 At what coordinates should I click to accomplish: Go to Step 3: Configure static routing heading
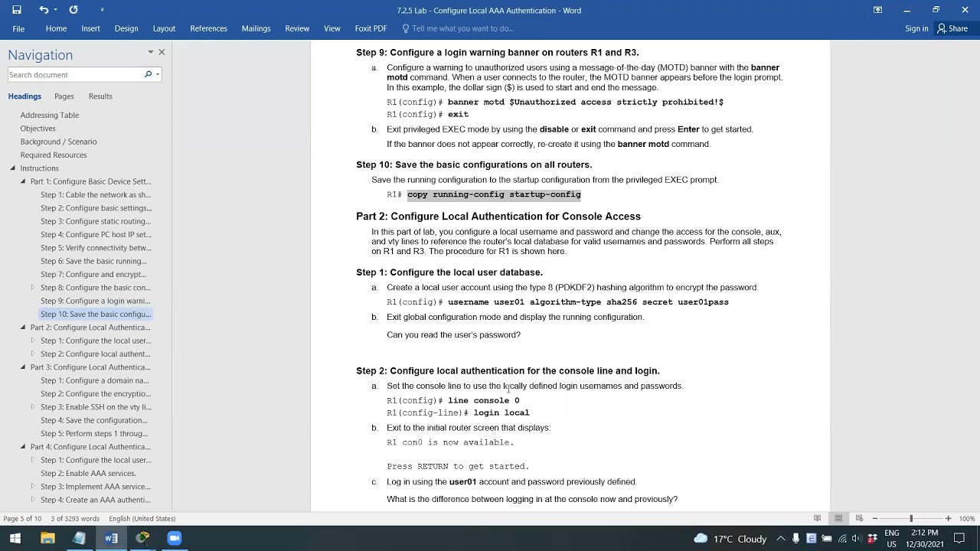pos(96,221)
